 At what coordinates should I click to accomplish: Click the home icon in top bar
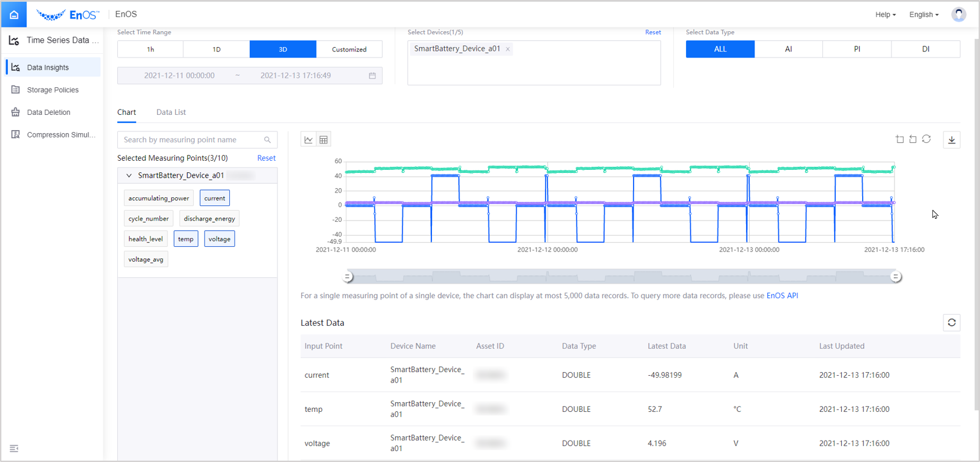click(13, 15)
